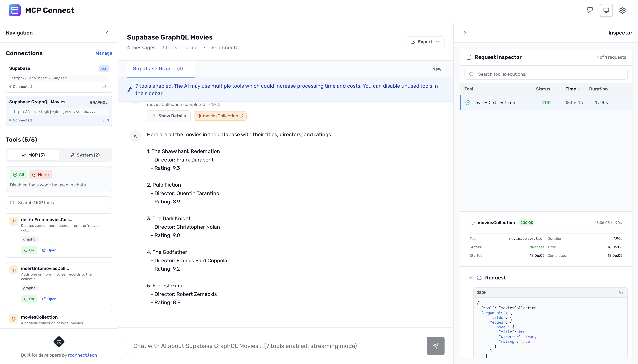Click the rconnect logo above the footer text
638x364 pixels.
click(59, 342)
